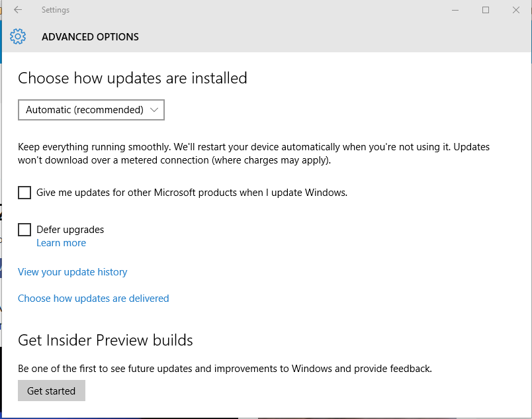The height and width of the screenshot is (419, 532).
Task: Close the Settings window
Action: [516, 10]
